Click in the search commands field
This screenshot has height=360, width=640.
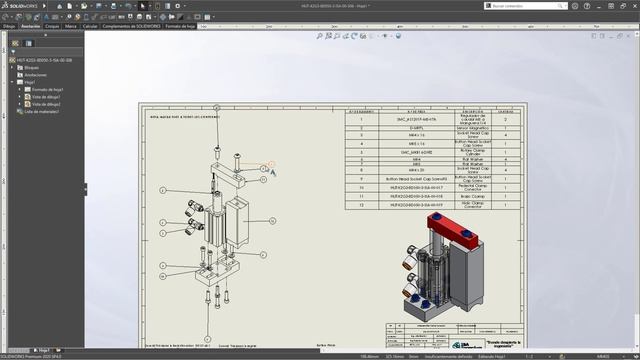click(x=526, y=6)
